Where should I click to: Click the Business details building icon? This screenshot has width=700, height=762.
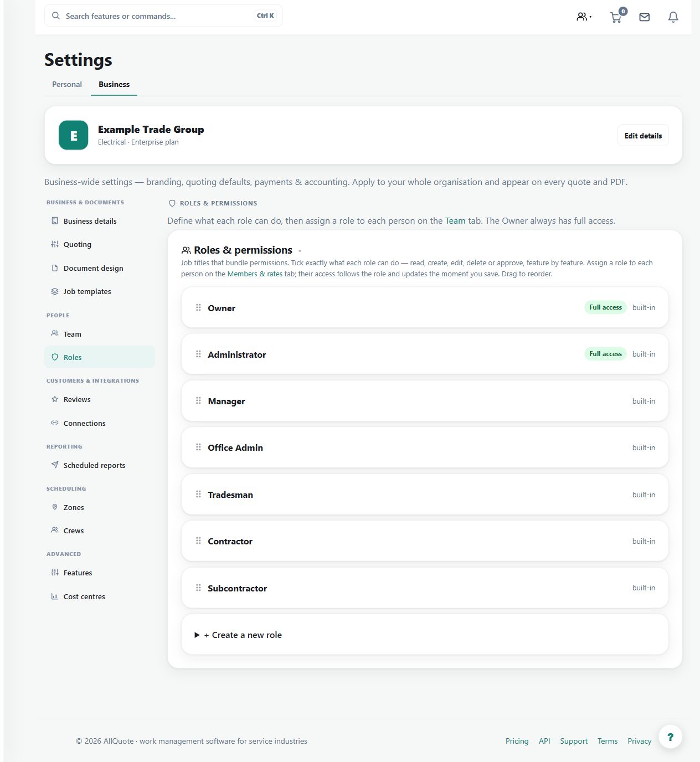click(55, 220)
